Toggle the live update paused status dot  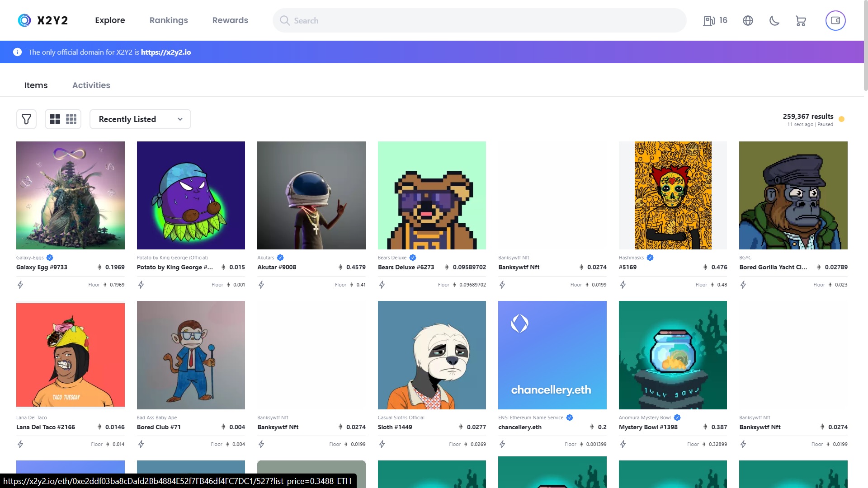[841, 119]
